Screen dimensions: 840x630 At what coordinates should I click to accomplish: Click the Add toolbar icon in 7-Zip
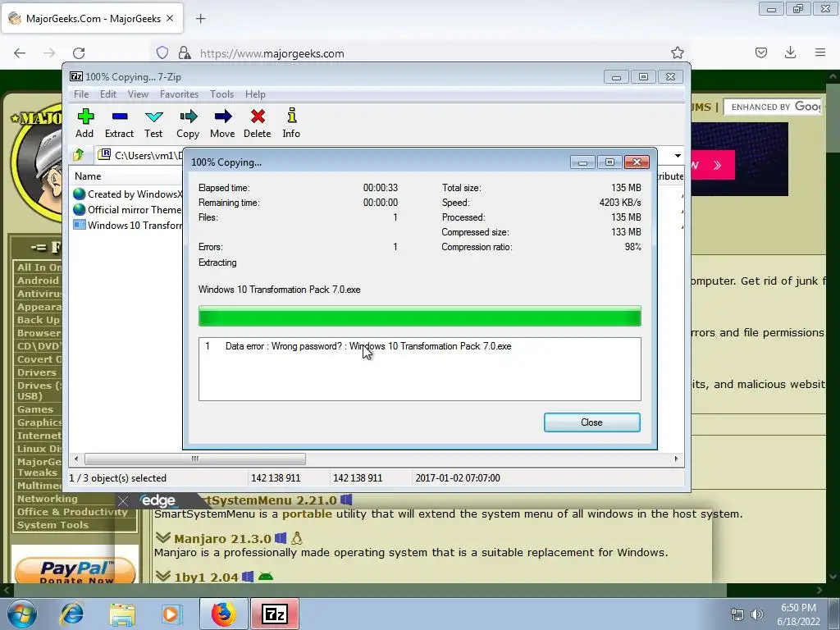tap(84, 123)
